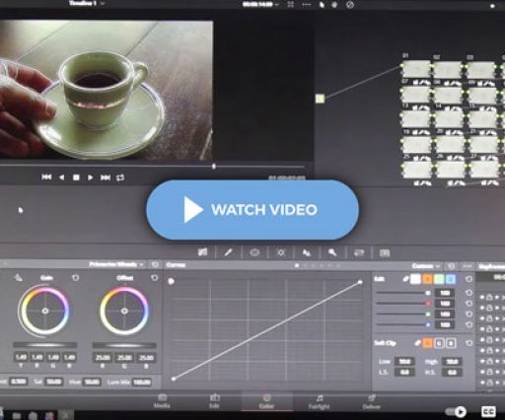Select the white Y channel in Edit
505x420 pixels.
[x=416, y=279]
